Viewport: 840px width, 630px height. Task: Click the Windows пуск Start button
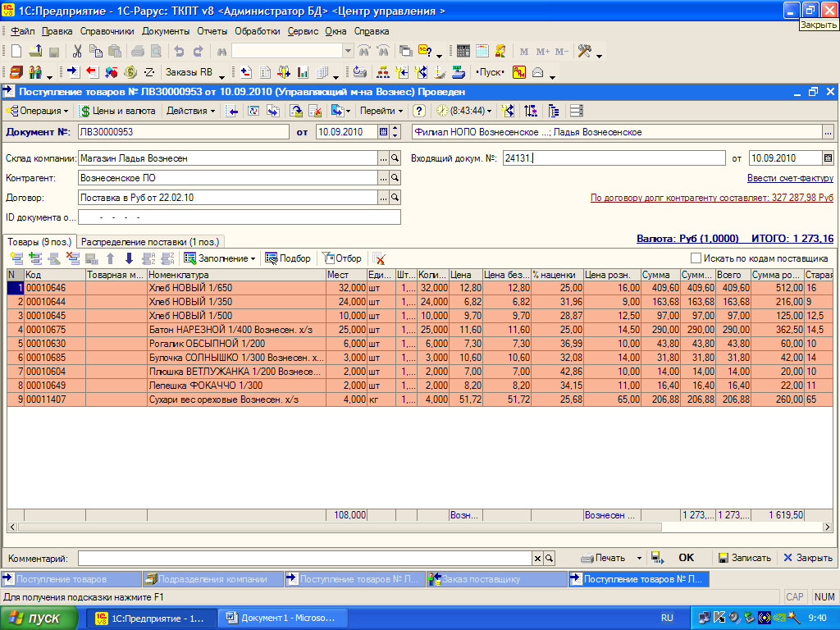(x=38, y=619)
